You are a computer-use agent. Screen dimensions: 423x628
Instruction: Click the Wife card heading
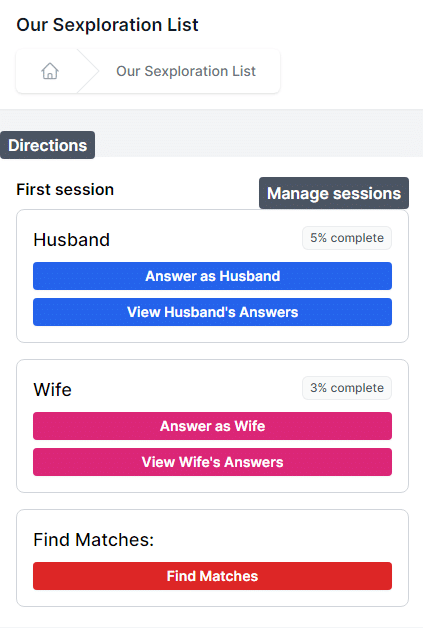coord(52,390)
